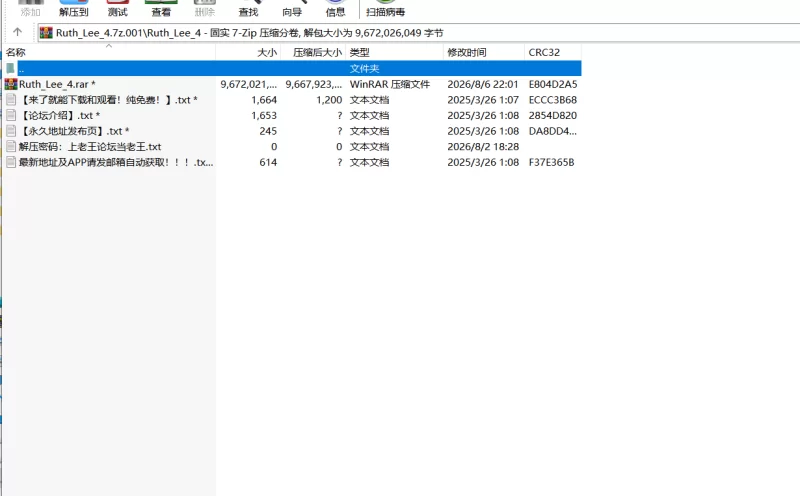
Task: Click icon of 最新地址及APP text file
Action: pyautogui.click(x=11, y=162)
